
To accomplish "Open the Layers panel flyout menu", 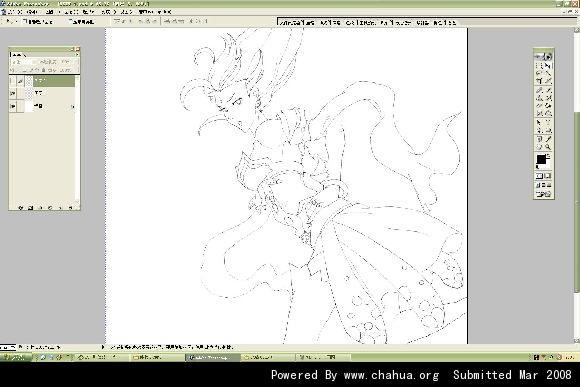I will point(77,55).
